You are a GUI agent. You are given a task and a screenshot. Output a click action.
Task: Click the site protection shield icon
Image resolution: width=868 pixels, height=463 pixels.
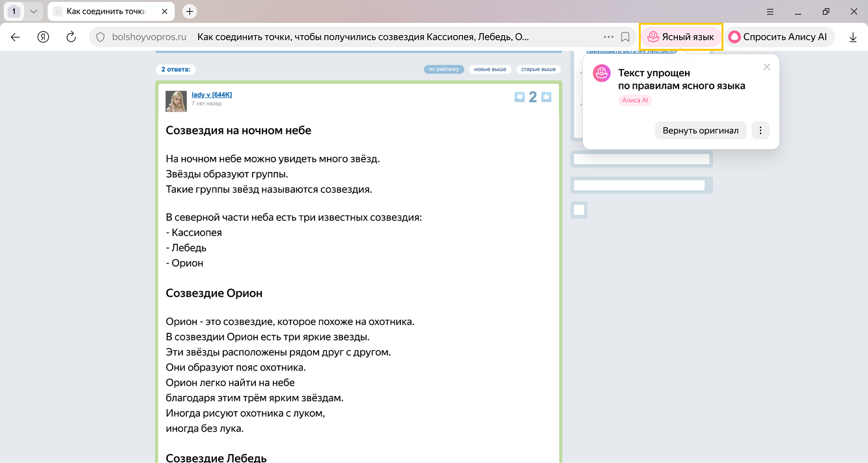point(100,37)
